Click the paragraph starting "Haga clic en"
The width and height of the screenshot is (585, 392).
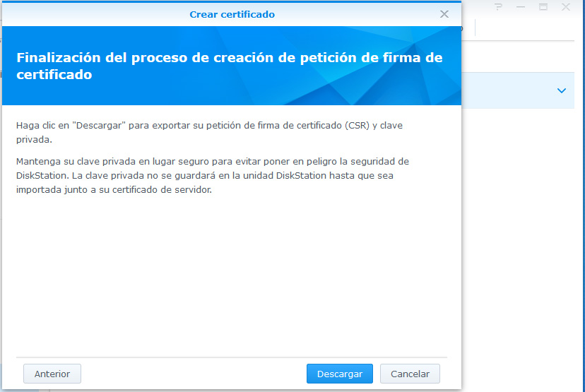[209, 133]
